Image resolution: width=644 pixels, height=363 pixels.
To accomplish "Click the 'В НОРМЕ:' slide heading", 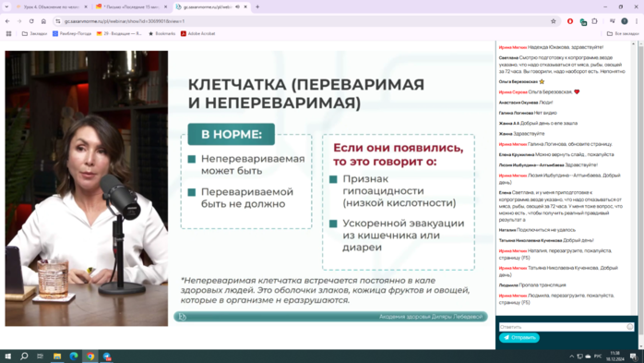I will (232, 134).
